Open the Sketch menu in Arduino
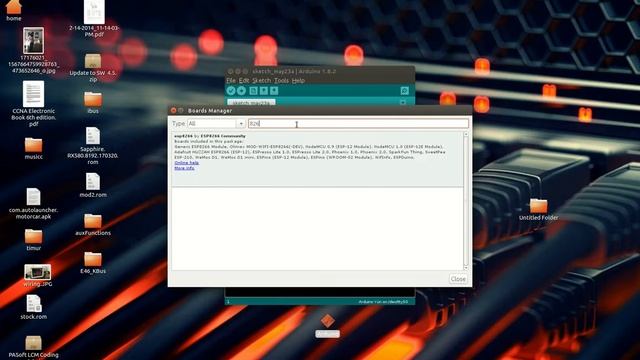 click(x=262, y=80)
